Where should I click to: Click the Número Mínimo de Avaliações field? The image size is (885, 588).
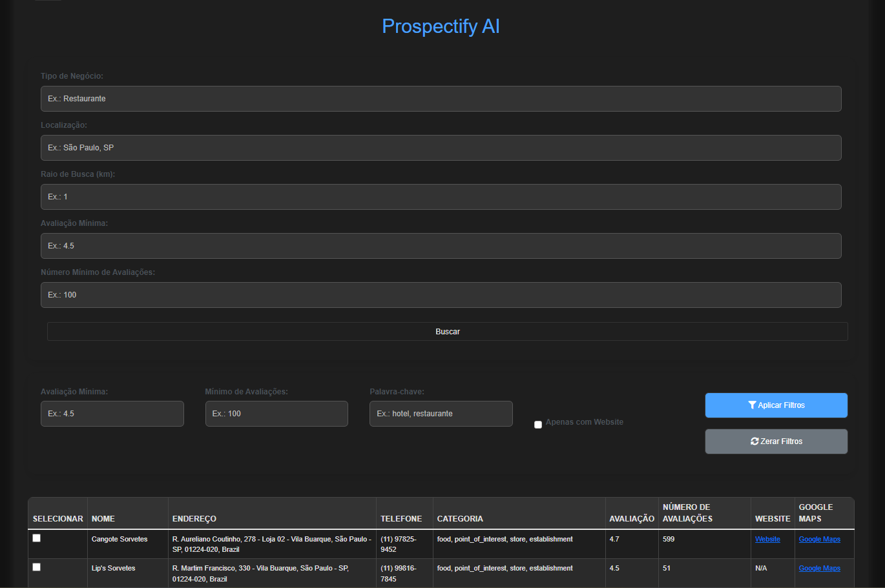click(441, 295)
